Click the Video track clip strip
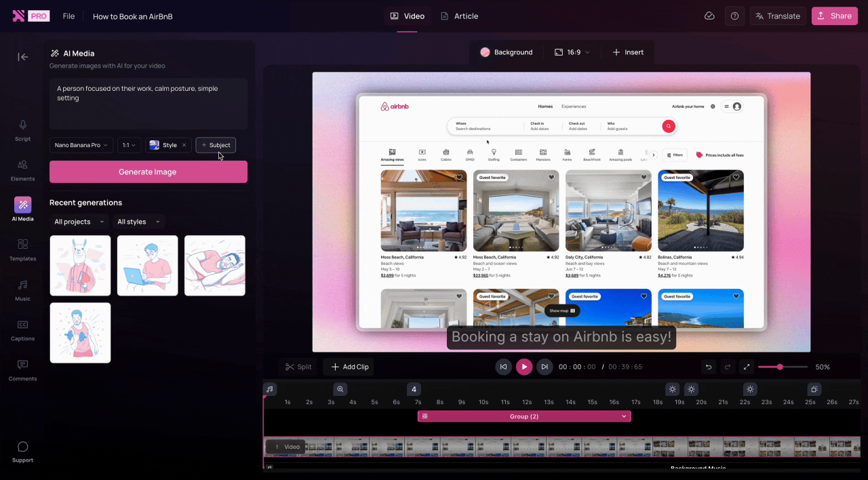Screen dimensions: 868x480 coord(562,447)
